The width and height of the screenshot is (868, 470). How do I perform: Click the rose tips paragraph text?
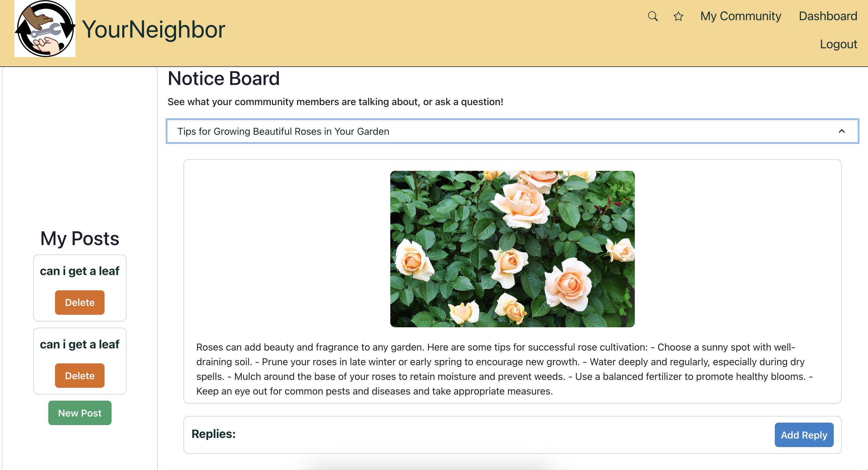504,369
